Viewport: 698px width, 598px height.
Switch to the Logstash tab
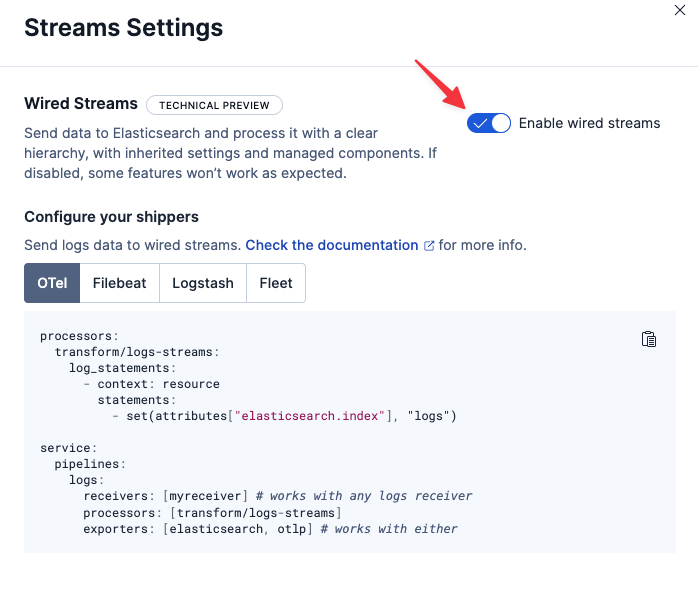pyautogui.click(x=203, y=283)
